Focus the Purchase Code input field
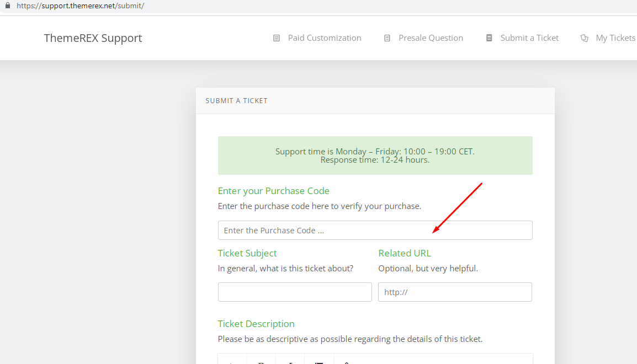The width and height of the screenshot is (637, 364). pos(375,230)
